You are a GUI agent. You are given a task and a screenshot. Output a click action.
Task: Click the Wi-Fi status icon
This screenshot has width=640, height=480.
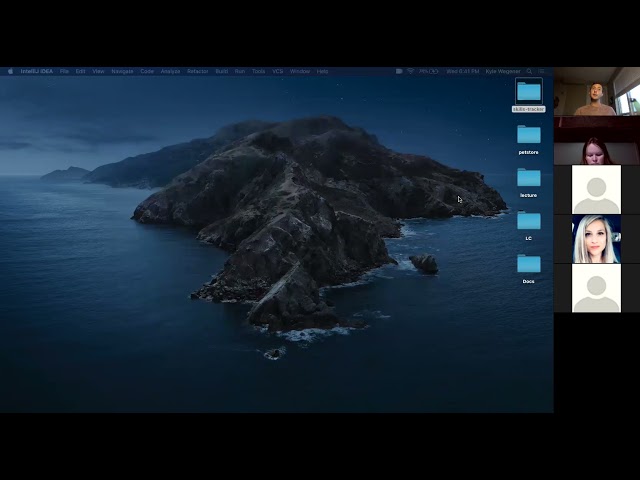[411, 71]
